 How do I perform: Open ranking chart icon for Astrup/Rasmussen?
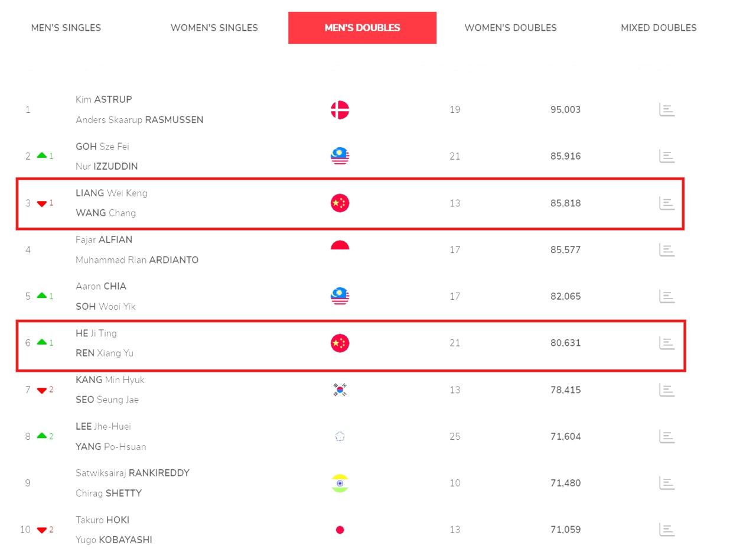click(x=667, y=110)
